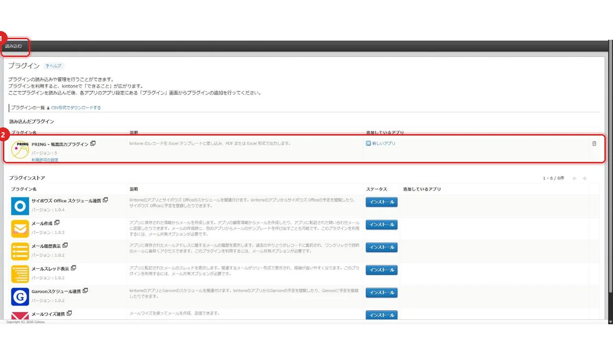Open the 新しいアプリ app link
The width and height of the screenshot is (613, 364).
pos(384,143)
